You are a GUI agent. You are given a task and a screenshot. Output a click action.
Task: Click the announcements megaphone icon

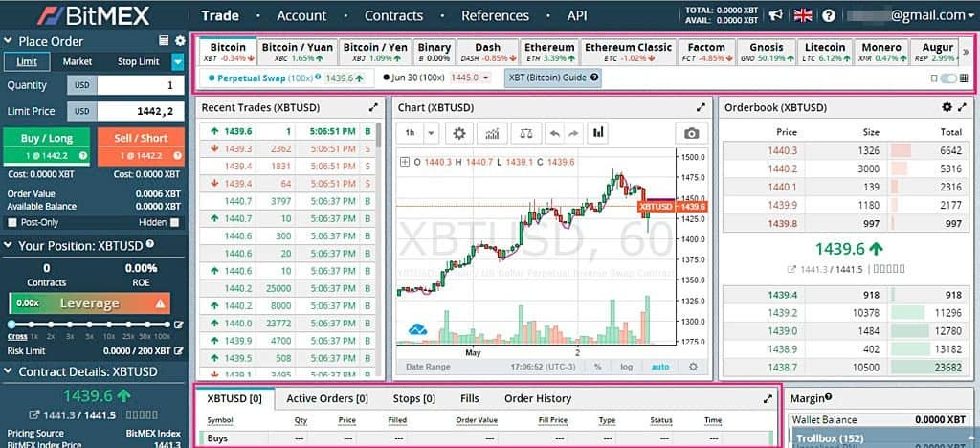pyautogui.click(x=775, y=15)
